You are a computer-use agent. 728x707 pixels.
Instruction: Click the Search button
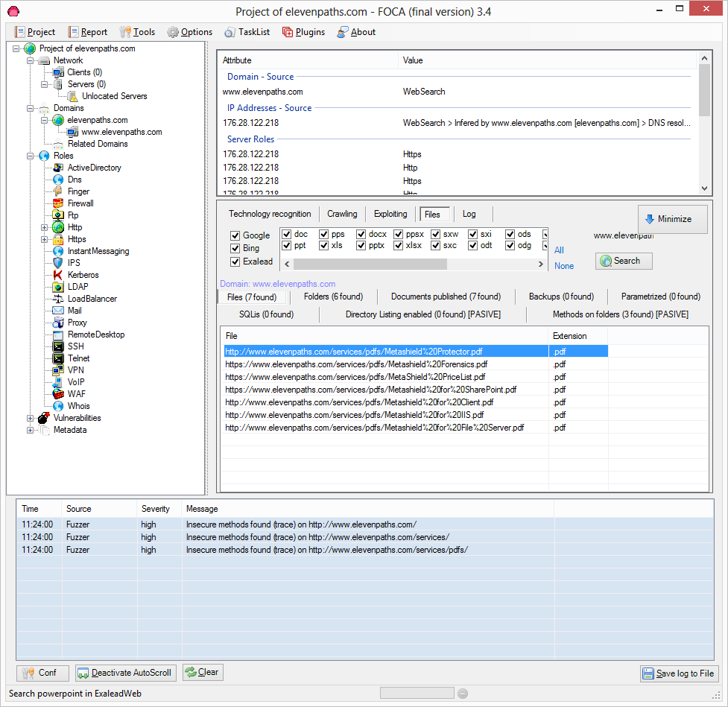[624, 261]
